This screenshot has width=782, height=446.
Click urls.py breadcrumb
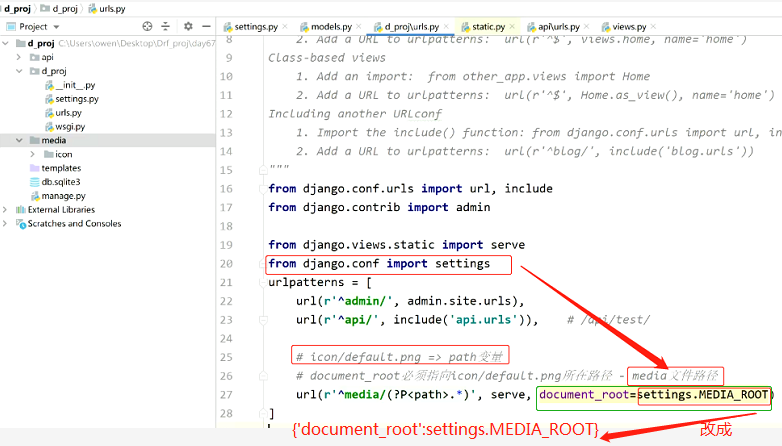click(x=107, y=9)
